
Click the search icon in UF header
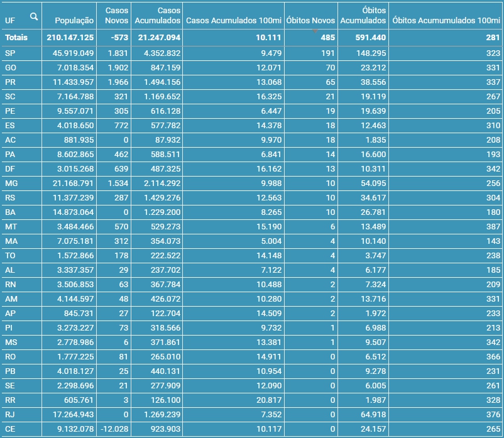pos(34,17)
